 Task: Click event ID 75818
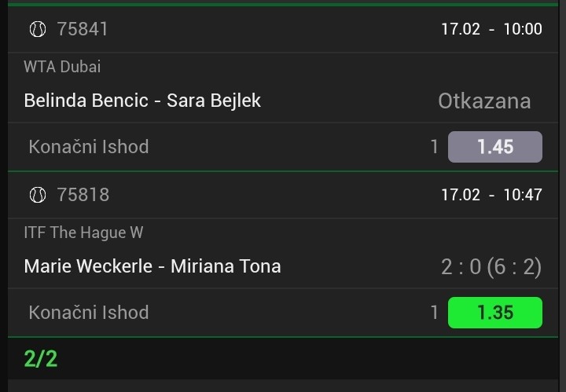(x=83, y=195)
